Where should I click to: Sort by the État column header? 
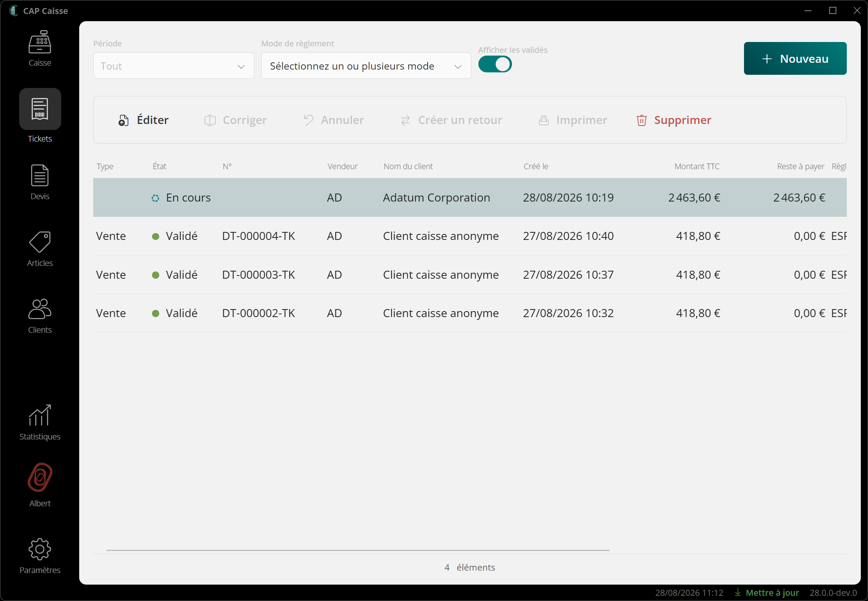(x=159, y=166)
